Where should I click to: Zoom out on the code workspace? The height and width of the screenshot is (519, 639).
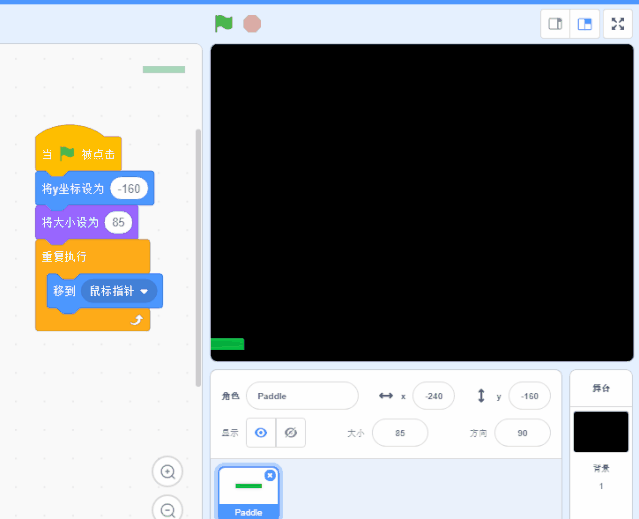168,508
